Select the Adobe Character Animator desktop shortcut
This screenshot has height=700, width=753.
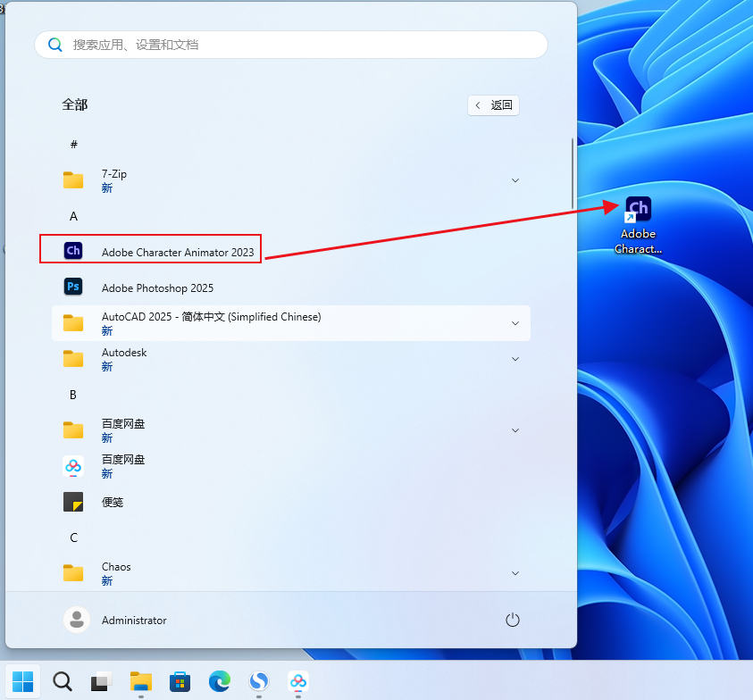click(x=639, y=225)
